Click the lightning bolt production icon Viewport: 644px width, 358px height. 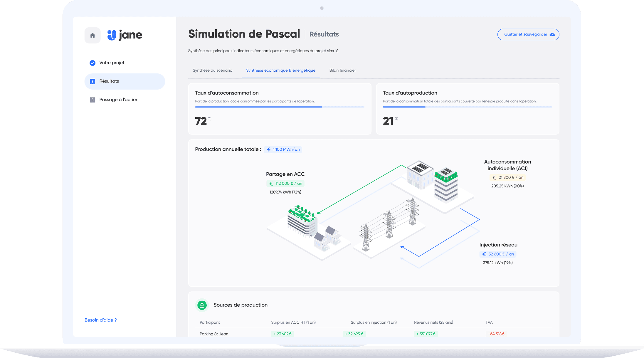coord(268,149)
